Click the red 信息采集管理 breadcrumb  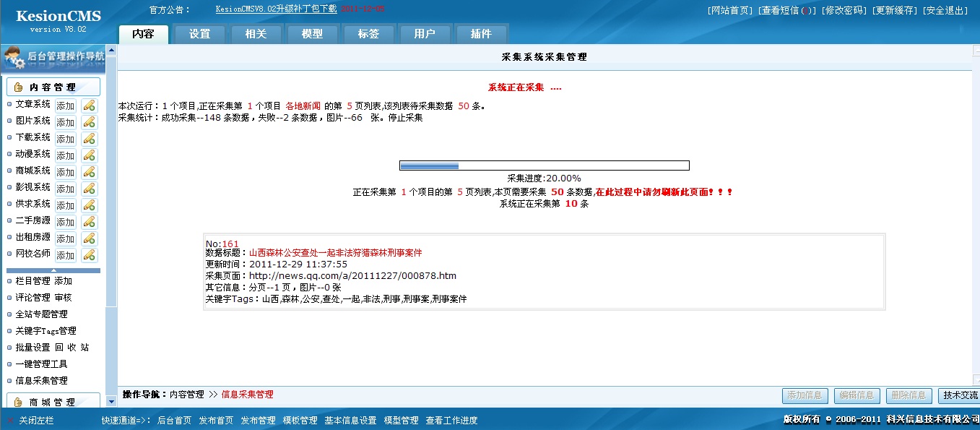(247, 395)
